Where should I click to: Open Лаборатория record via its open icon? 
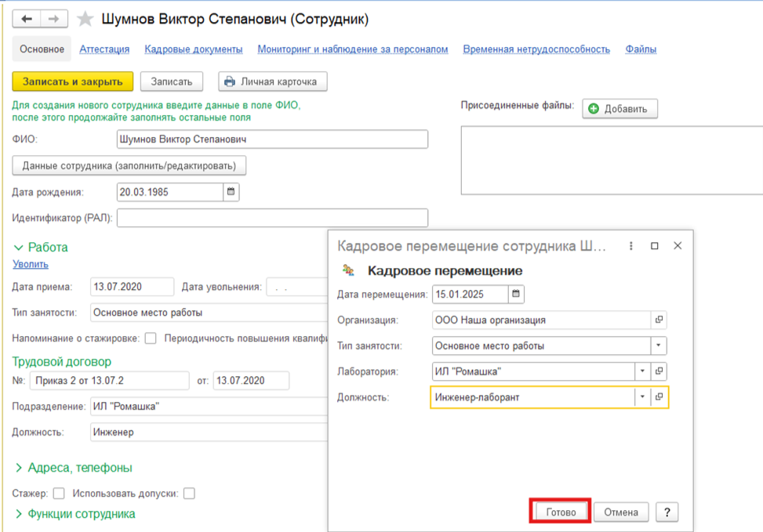point(659,371)
